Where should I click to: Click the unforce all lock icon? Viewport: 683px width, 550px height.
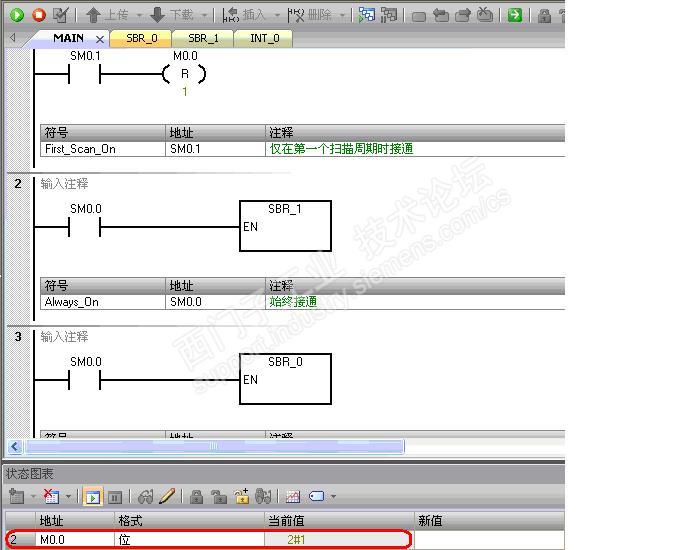click(x=241, y=496)
